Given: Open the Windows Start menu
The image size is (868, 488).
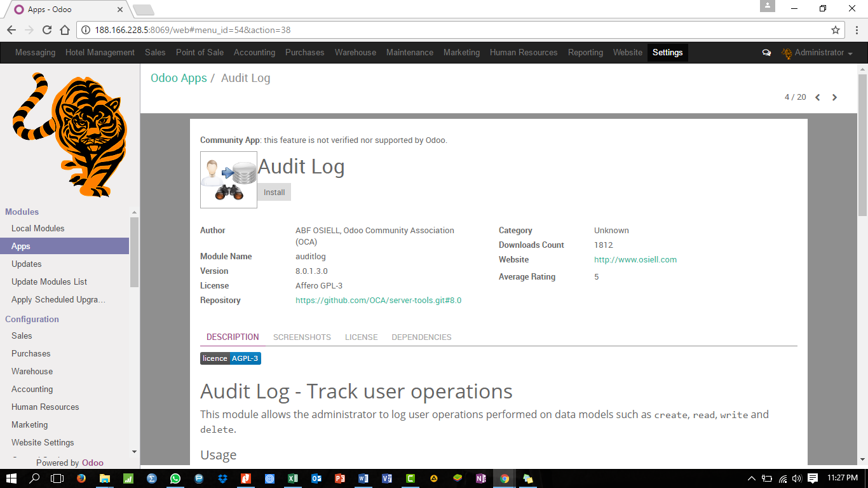Looking at the screenshot, I should coord(11,478).
